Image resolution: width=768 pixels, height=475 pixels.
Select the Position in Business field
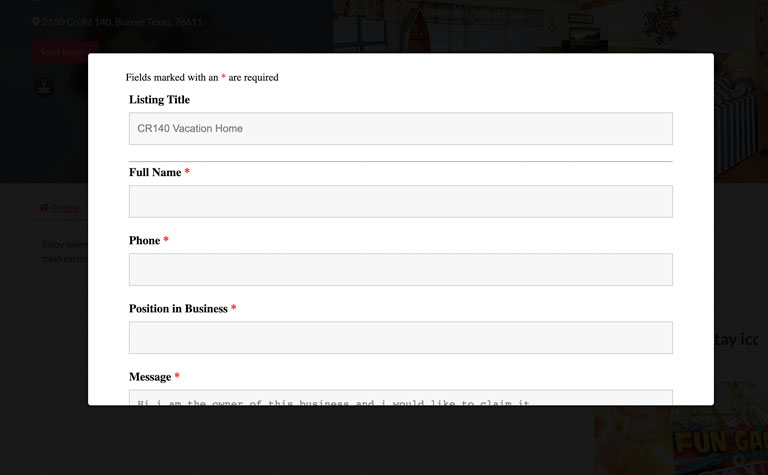[400, 337]
